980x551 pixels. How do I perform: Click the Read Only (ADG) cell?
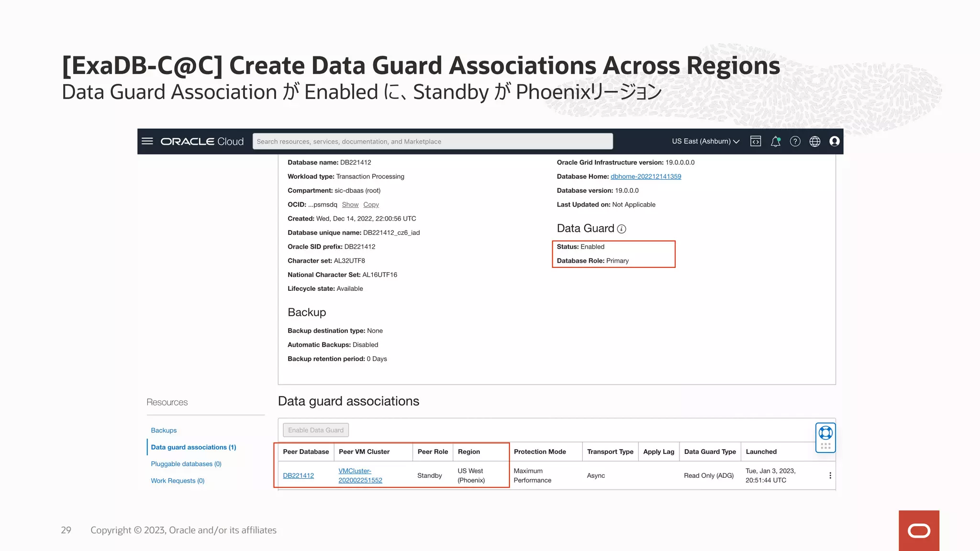(709, 475)
